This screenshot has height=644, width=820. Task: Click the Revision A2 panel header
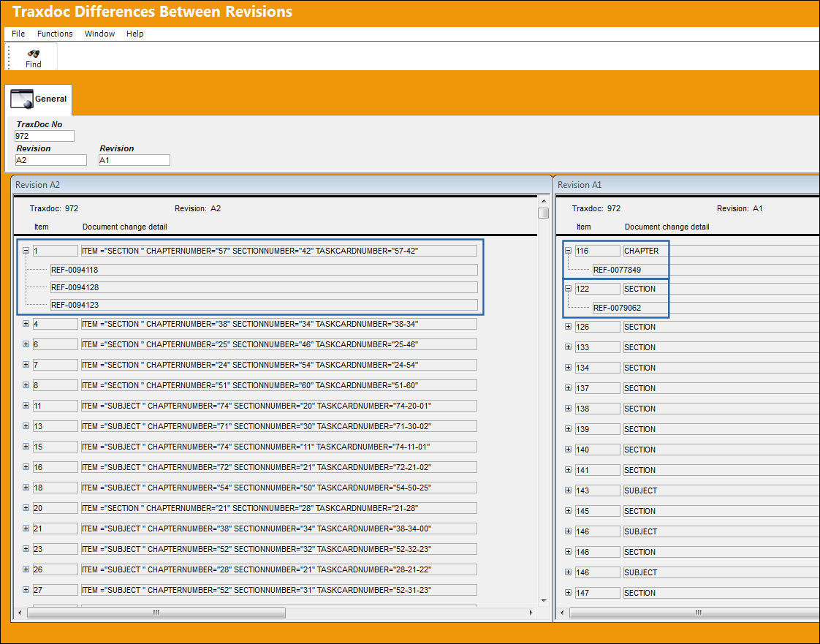(x=281, y=185)
